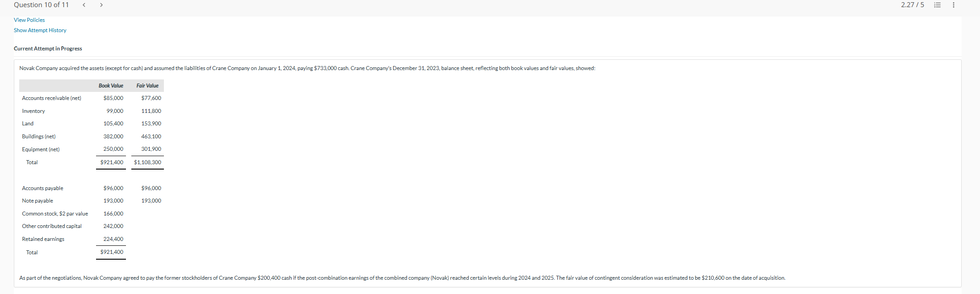Click Inventory book value 99,000
This screenshot has height=294, width=980.
(115, 111)
